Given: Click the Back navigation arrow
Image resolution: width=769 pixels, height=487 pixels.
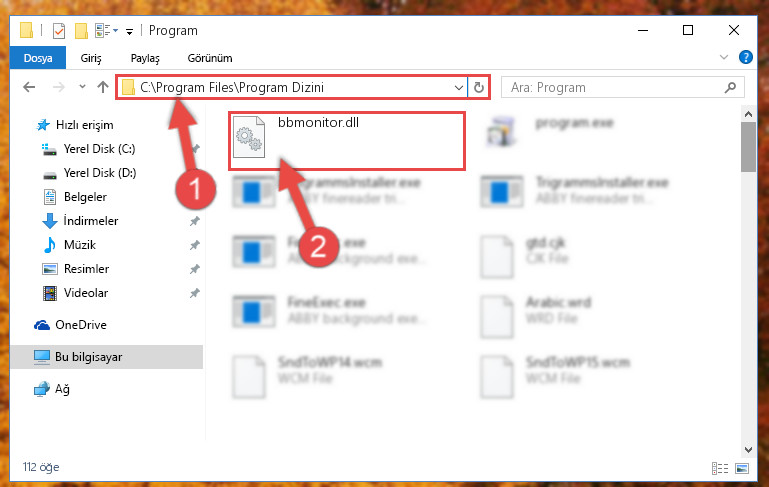Looking at the screenshot, I should (29, 87).
